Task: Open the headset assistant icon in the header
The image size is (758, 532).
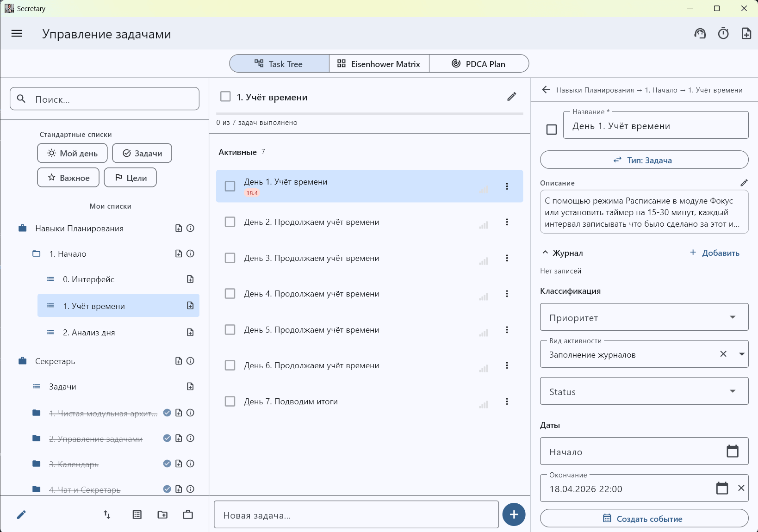Action: tap(700, 33)
